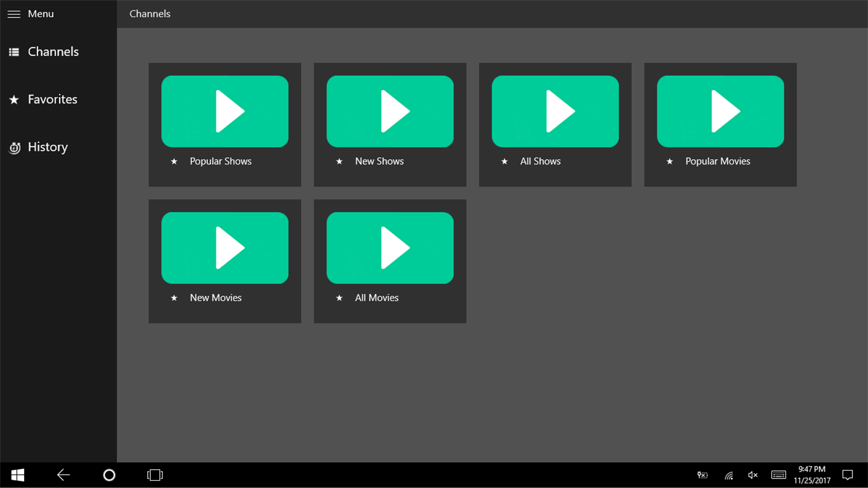Click the Favorites star icon in sidebar
Image resolution: width=868 pixels, height=488 pixels.
(x=14, y=99)
